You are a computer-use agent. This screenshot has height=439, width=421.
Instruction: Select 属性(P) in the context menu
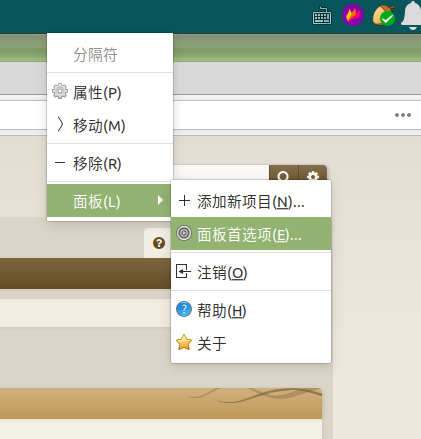110,92
